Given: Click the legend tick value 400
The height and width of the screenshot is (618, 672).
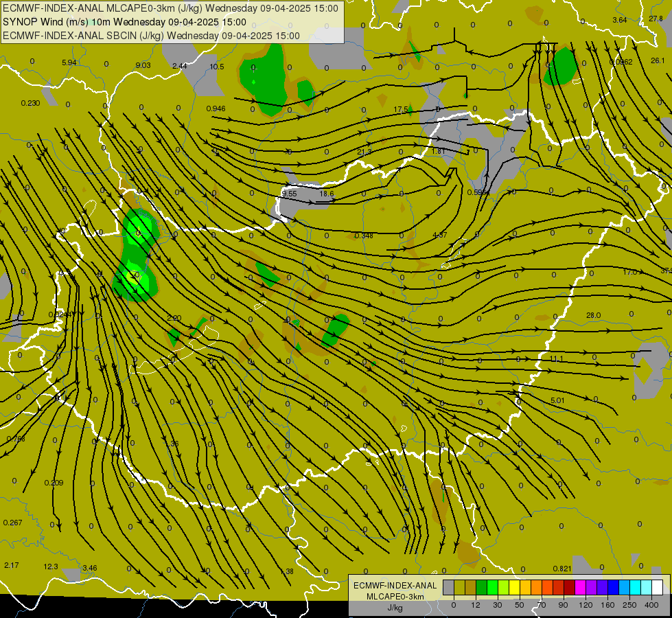Looking at the screenshot, I should point(651,605).
